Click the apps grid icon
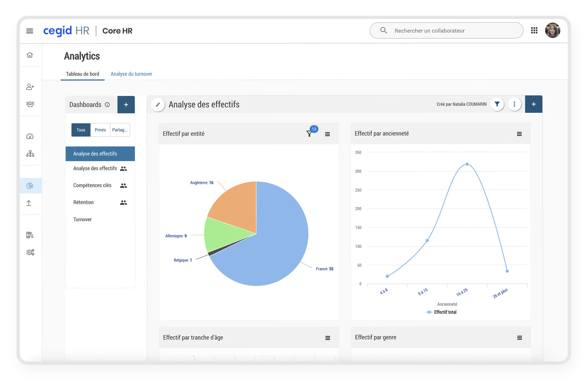The width and height of the screenshot is (588, 388). point(534,30)
